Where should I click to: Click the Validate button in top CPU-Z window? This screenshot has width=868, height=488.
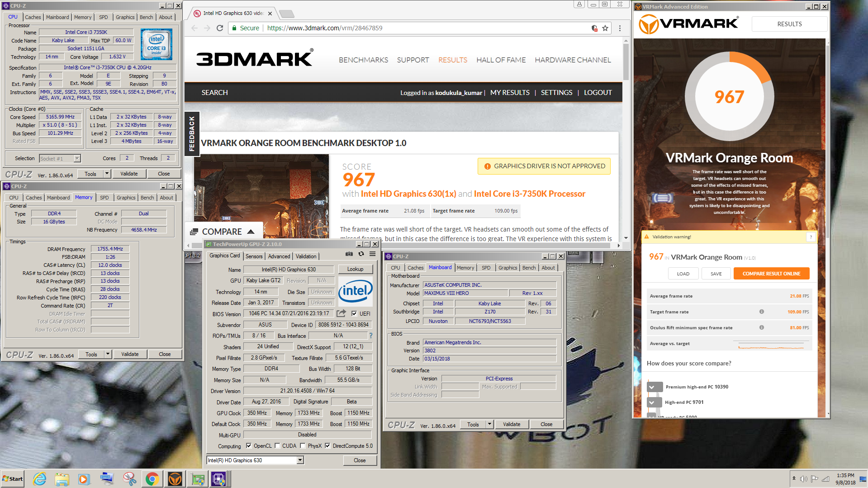click(x=129, y=174)
